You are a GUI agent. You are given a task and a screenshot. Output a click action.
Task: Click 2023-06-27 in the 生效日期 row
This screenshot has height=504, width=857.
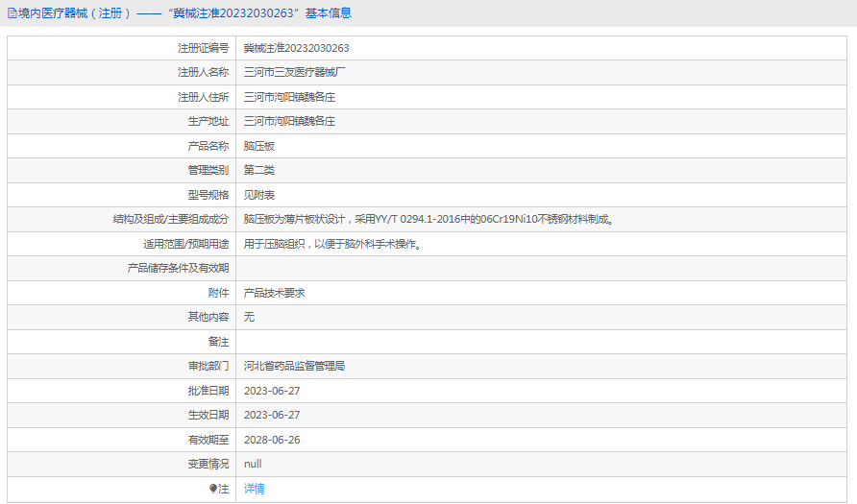point(272,415)
